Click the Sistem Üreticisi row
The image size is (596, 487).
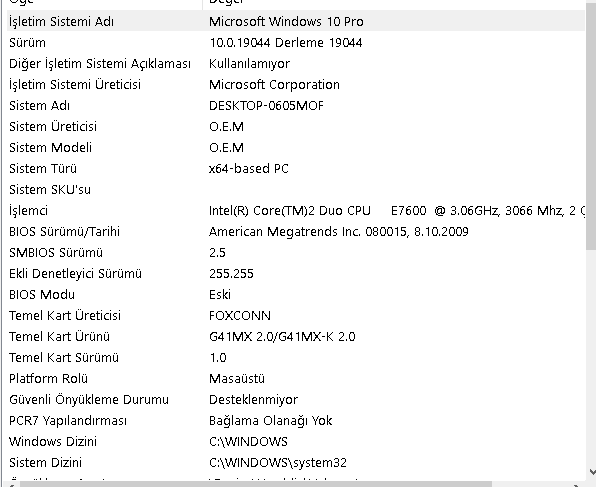(x=296, y=126)
